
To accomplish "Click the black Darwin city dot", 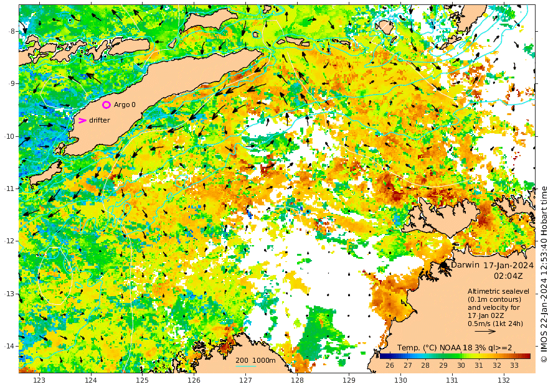I will (x=443, y=265).
